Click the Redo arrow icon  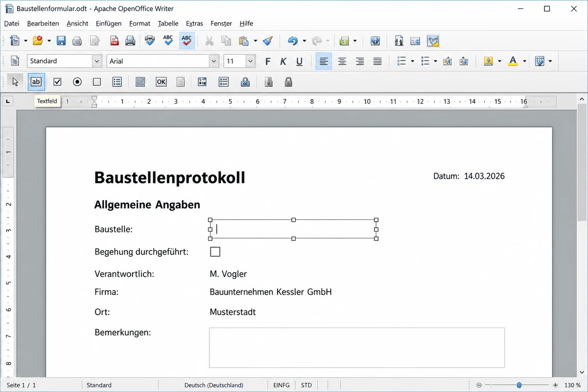[317, 41]
